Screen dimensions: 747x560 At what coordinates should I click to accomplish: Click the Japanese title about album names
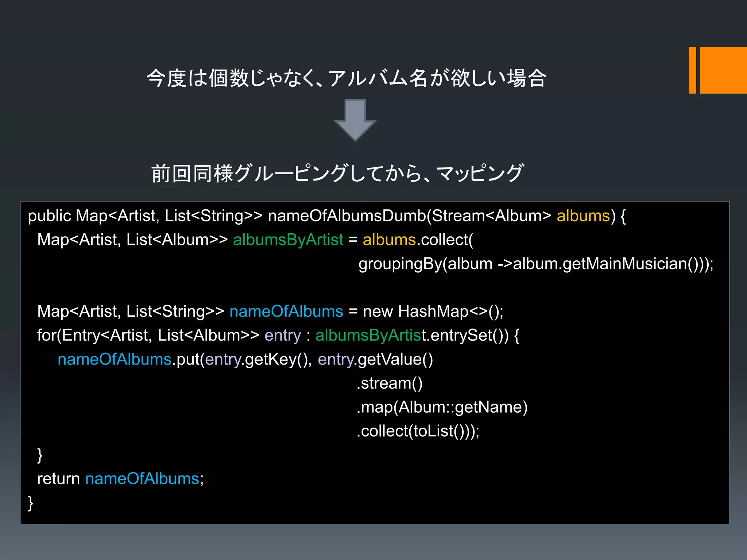click(346, 78)
